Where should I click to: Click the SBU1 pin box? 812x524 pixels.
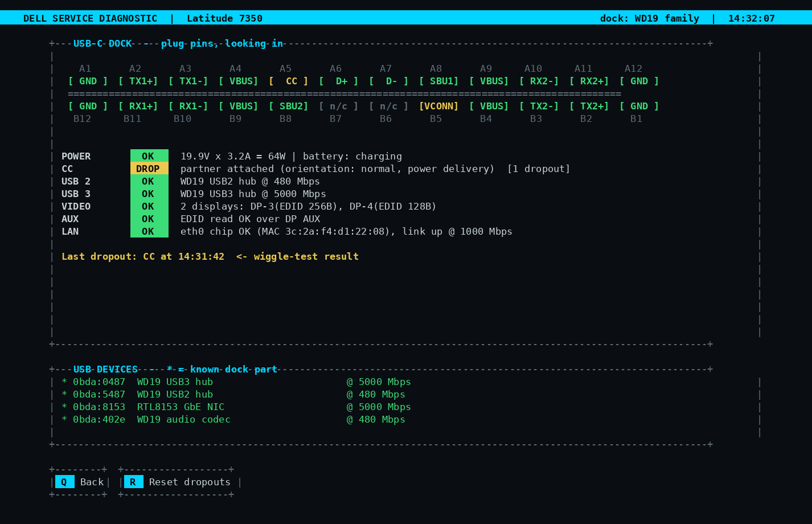[x=439, y=81]
